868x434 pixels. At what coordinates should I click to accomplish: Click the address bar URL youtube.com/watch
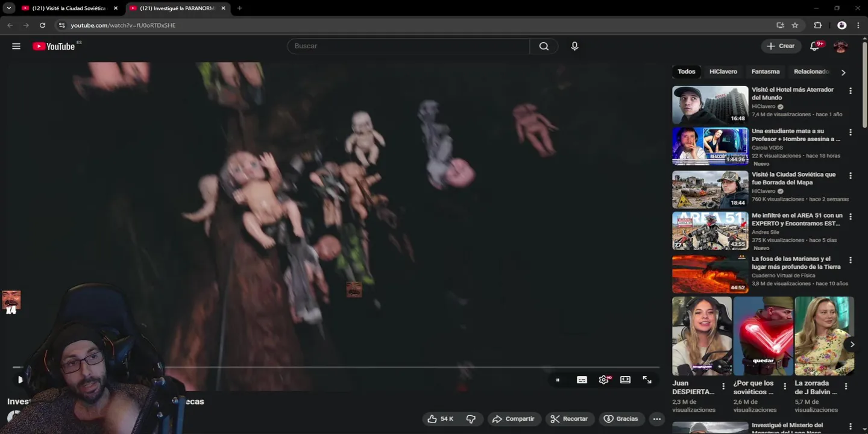point(123,25)
